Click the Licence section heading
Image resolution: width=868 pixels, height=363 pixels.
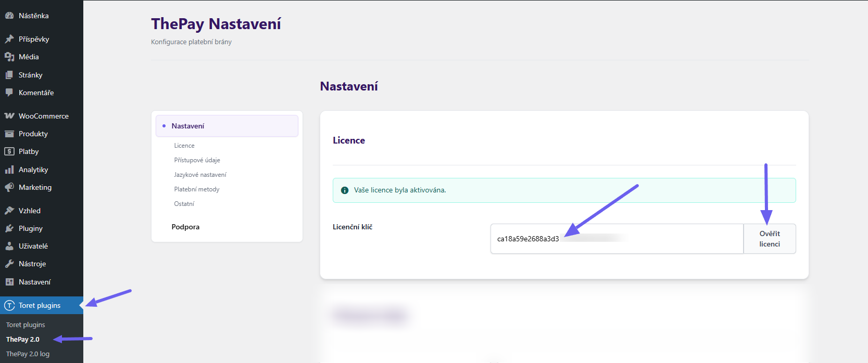pos(349,140)
